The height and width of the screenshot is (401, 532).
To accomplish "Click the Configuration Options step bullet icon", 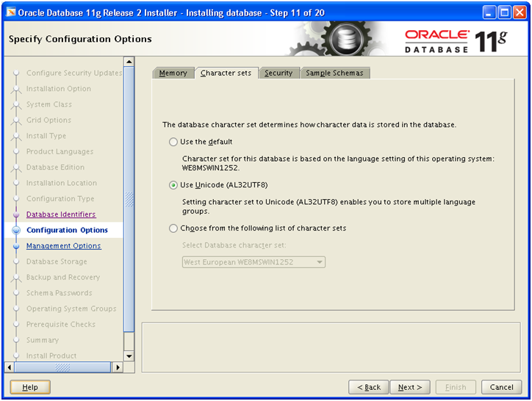I will coord(16,230).
